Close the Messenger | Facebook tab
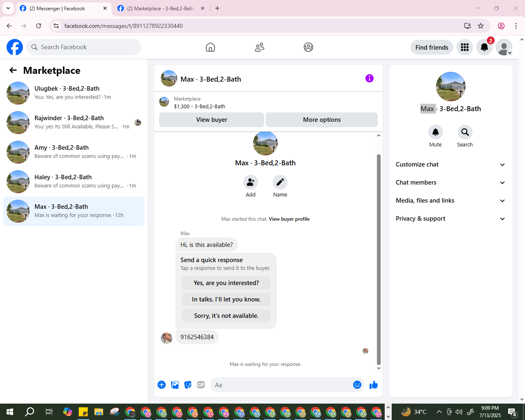Viewport: 525px width, 420px height. 105,8
